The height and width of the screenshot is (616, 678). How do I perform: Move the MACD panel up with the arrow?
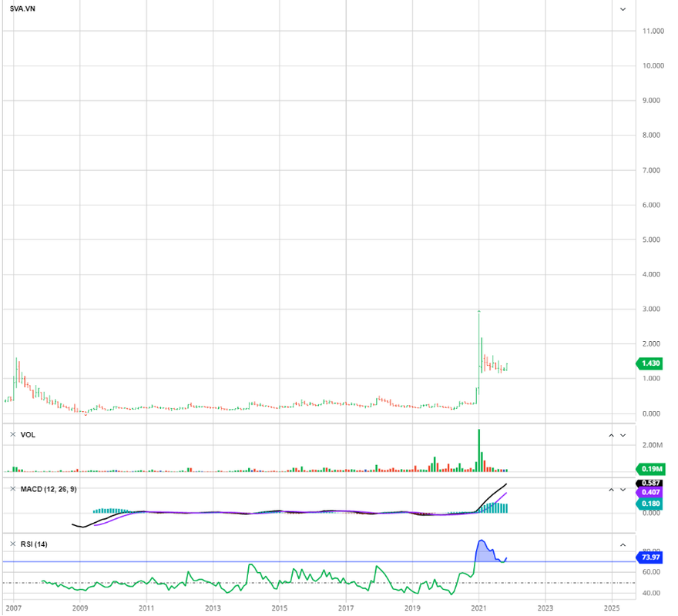pos(611,490)
